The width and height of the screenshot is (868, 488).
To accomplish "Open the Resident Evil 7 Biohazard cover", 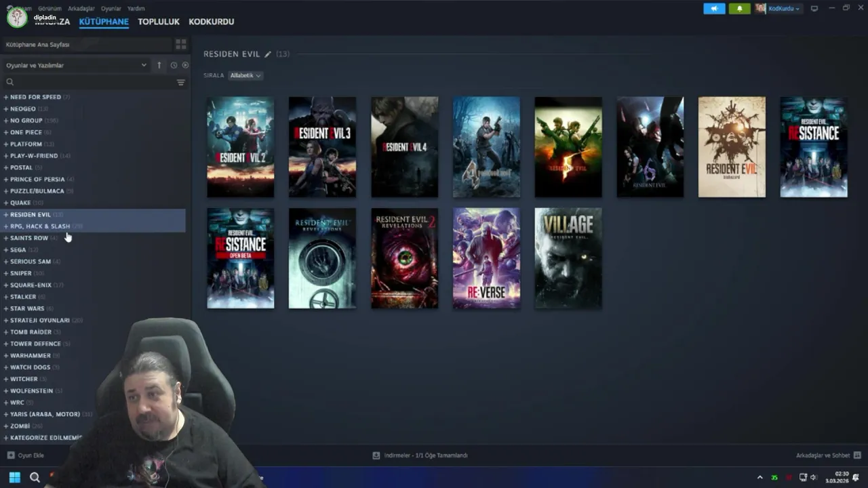I will coord(732,147).
